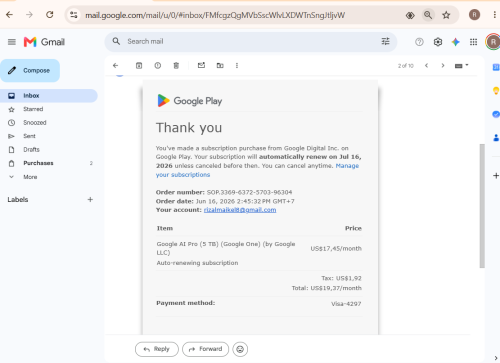Open the Inbox folder
Screen dimensions: 500x363
point(49,96)
